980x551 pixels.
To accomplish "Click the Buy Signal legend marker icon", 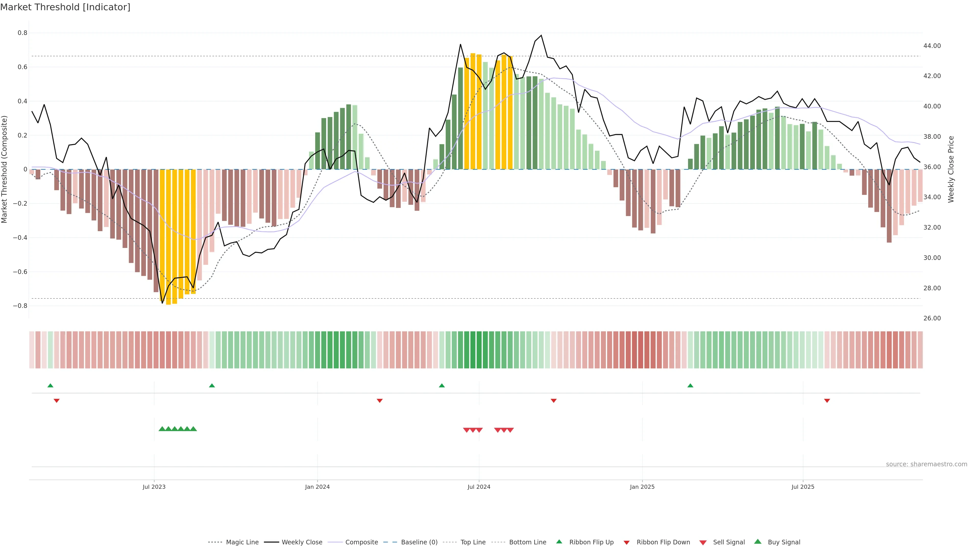I will click(757, 542).
